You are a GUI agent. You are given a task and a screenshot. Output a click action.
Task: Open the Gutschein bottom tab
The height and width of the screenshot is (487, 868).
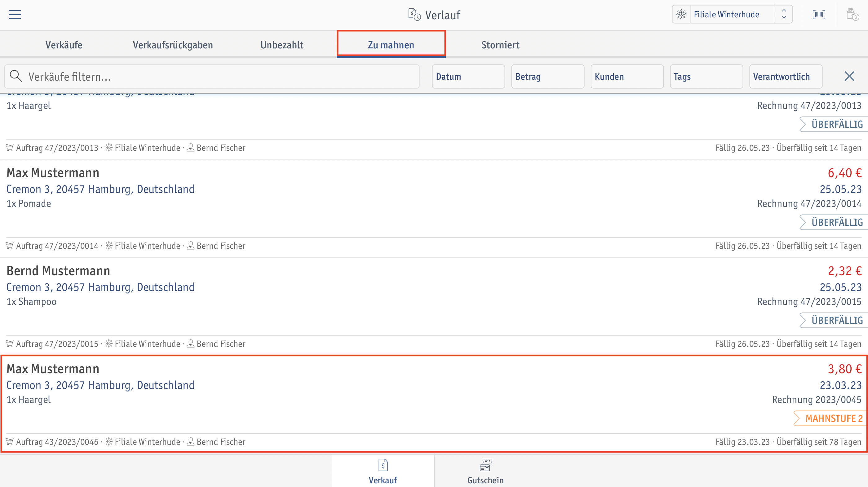[x=485, y=471]
